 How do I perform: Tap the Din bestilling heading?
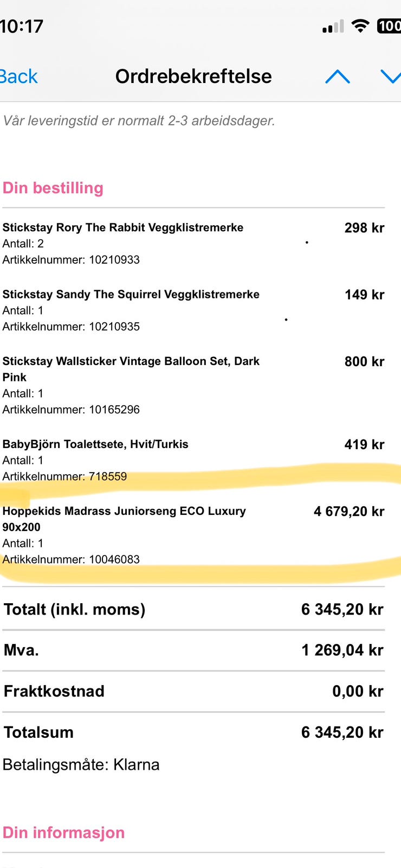point(53,188)
